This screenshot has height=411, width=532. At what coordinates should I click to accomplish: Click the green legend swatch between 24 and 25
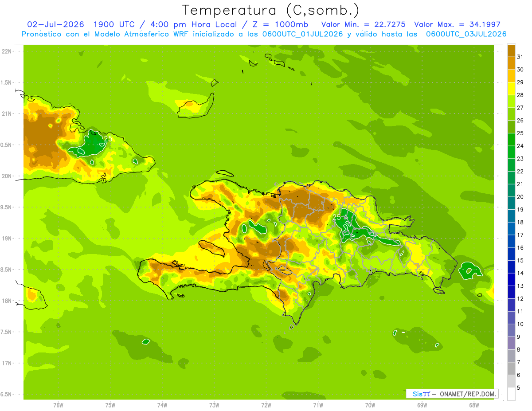click(511, 140)
